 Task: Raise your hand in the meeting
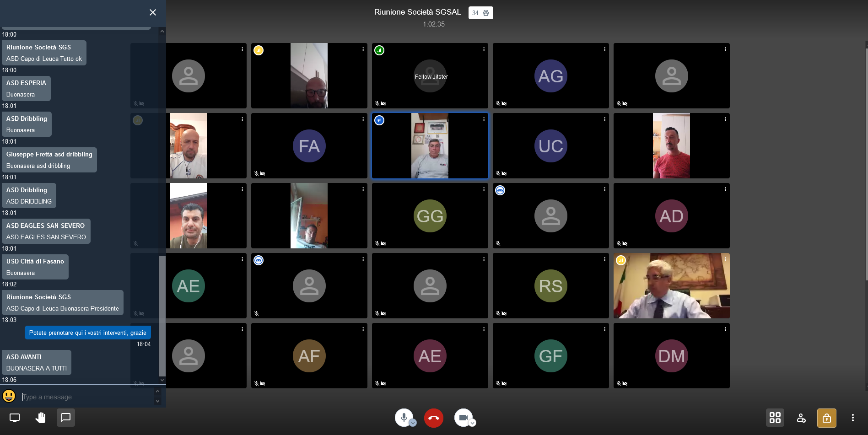pyautogui.click(x=41, y=418)
